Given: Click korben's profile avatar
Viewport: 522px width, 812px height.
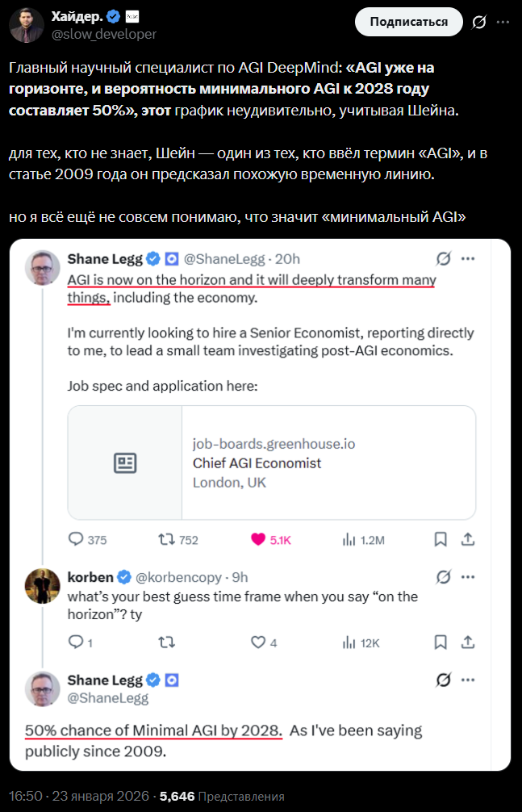Looking at the screenshot, I should coord(42,584).
